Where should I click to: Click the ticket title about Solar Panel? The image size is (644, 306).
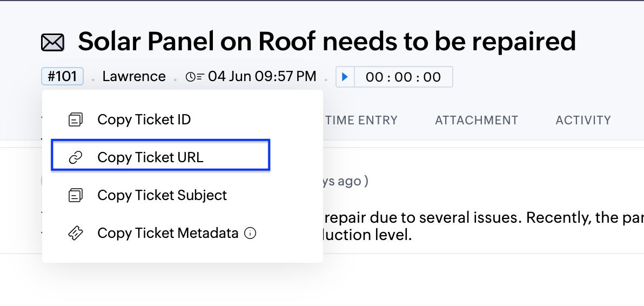(x=327, y=42)
